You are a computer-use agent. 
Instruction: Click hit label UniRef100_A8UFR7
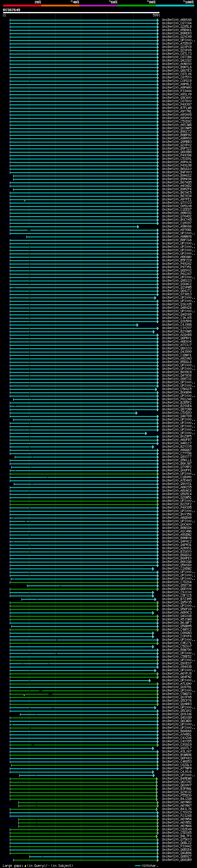point(176,440)
